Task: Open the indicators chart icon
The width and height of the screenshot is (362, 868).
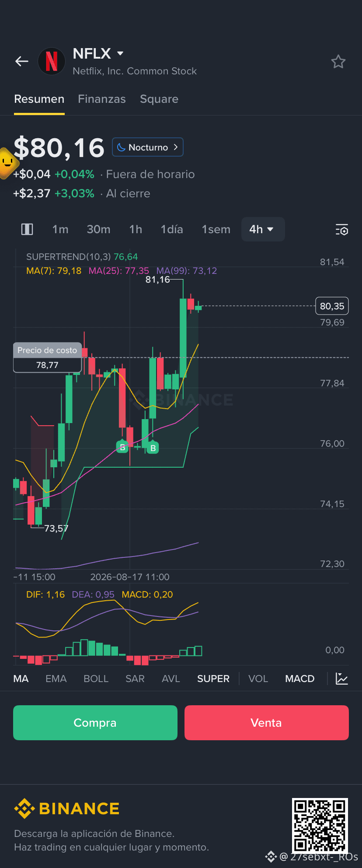Action: pos(341,679)
